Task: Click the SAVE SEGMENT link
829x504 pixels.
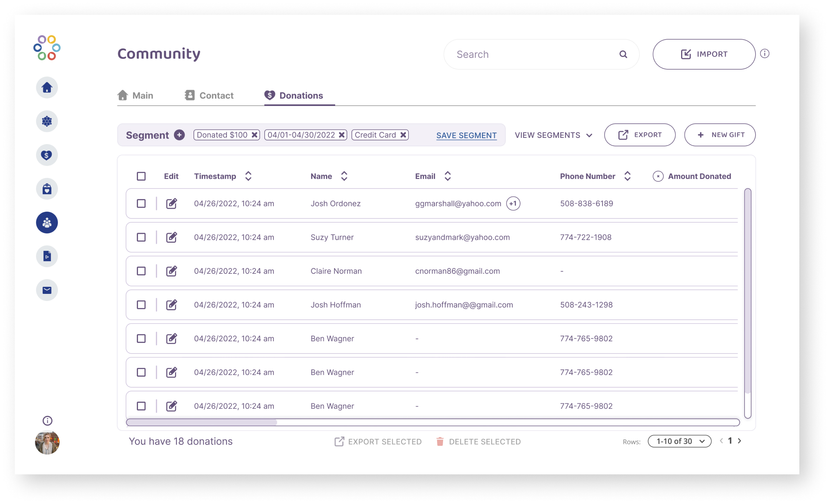Action: point(465,135)
